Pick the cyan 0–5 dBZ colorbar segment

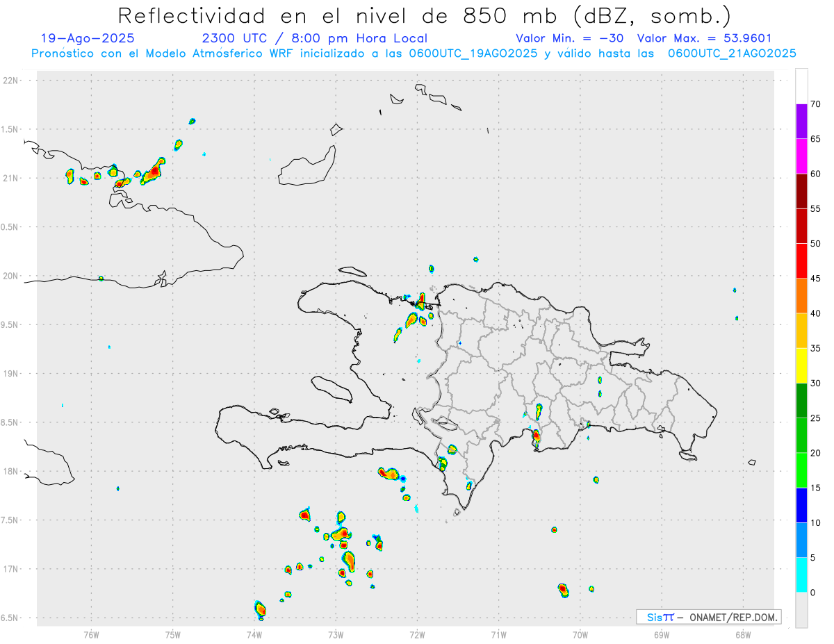pyautogui.click(x=801, y=575)
